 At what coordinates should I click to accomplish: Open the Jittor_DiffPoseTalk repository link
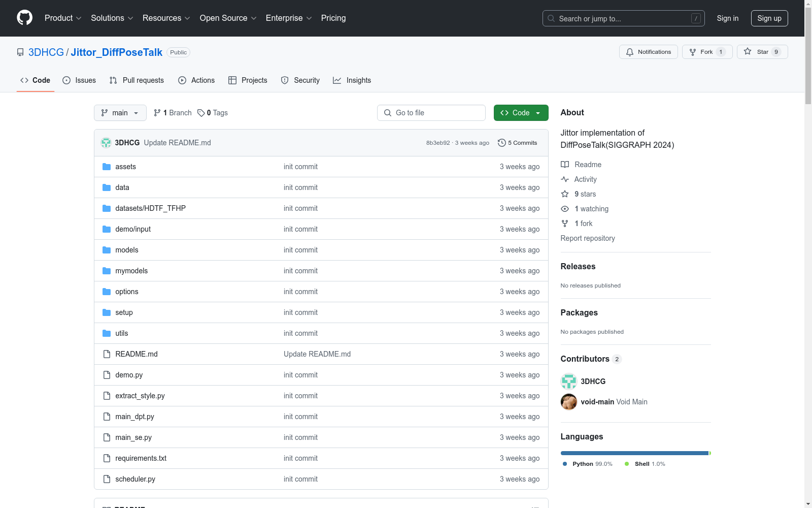pos(117,52)
